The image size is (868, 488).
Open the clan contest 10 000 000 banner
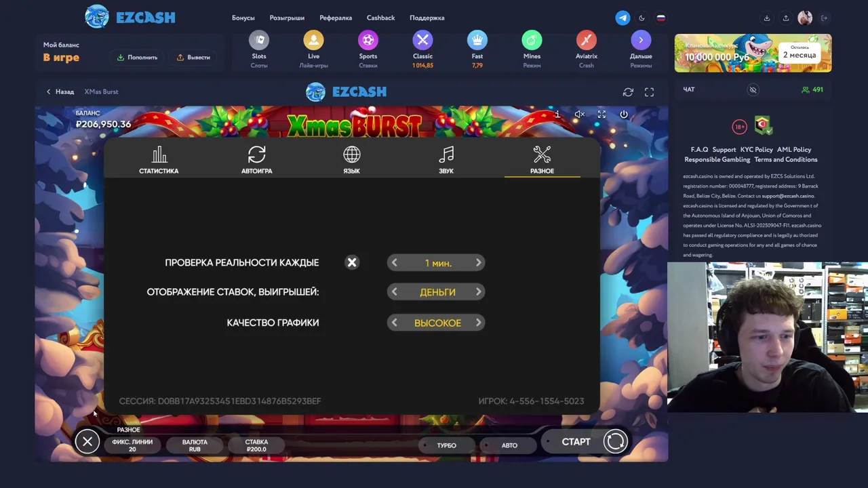click(753, 53)
